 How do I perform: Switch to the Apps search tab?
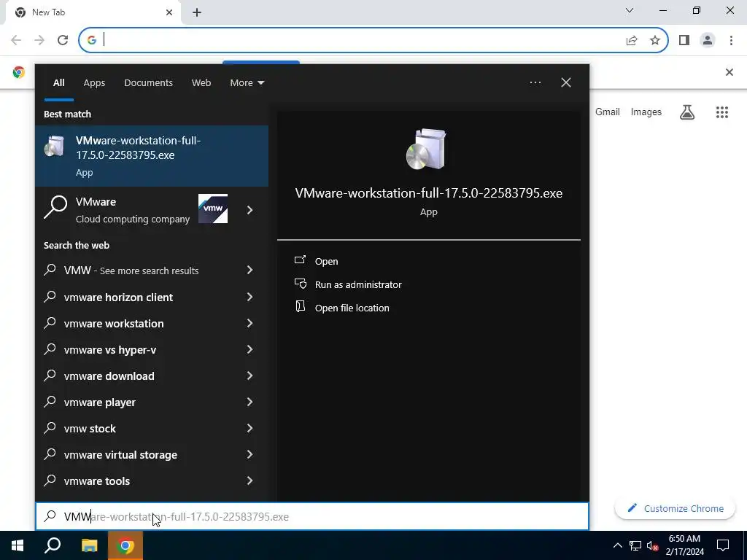coord(94,83)
